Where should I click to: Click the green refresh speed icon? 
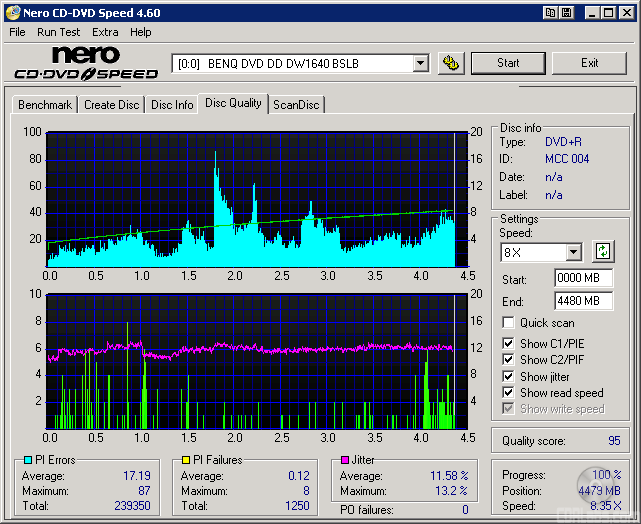[603, 252]
